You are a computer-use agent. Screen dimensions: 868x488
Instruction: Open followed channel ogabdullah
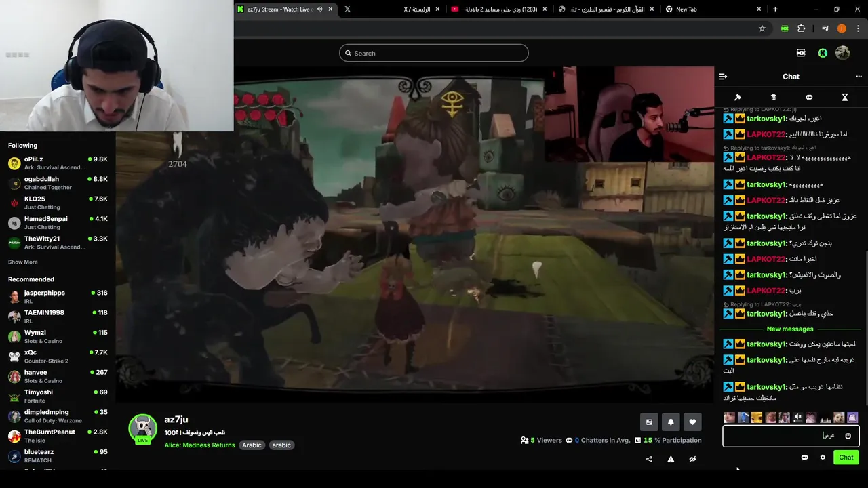pyautogui.click(x=58, y=183)
